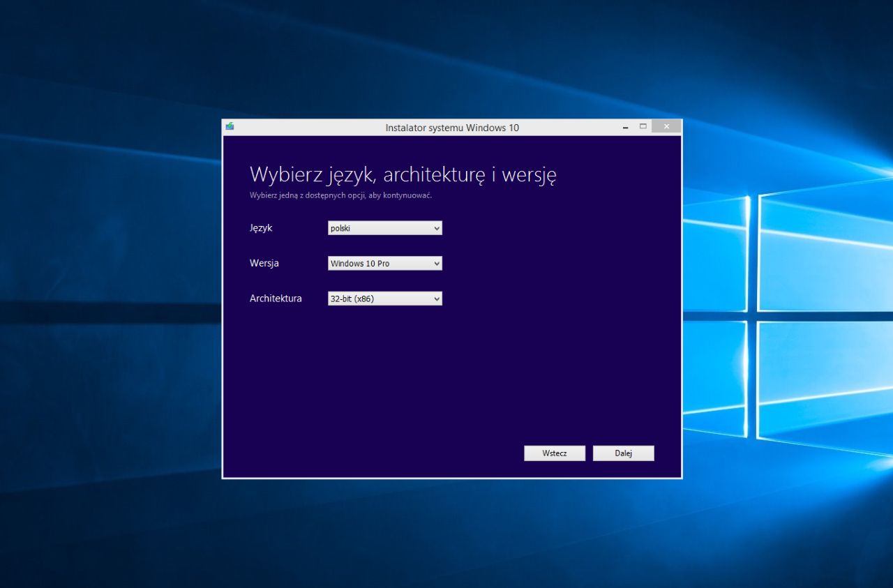893x588 pixels.
Task: Click the 'Architektura' label
Action: coord(276,299)
